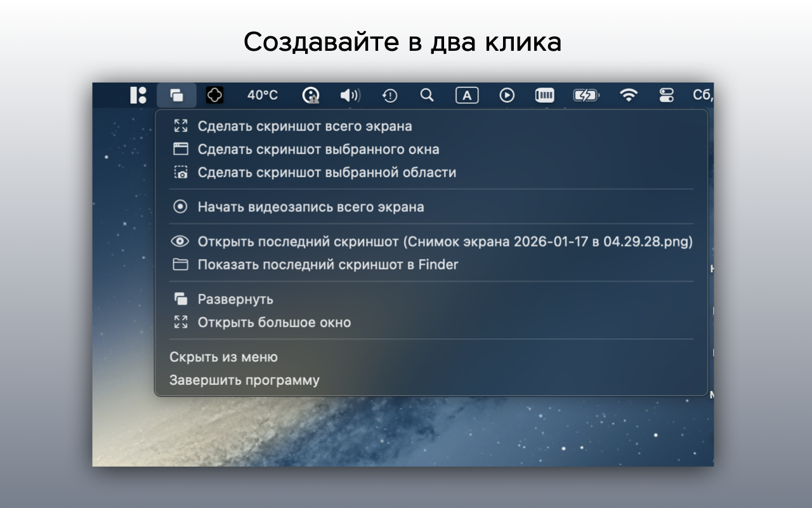
Task: Quit app with 'Завершить программу'
Action: coord(244,380)
